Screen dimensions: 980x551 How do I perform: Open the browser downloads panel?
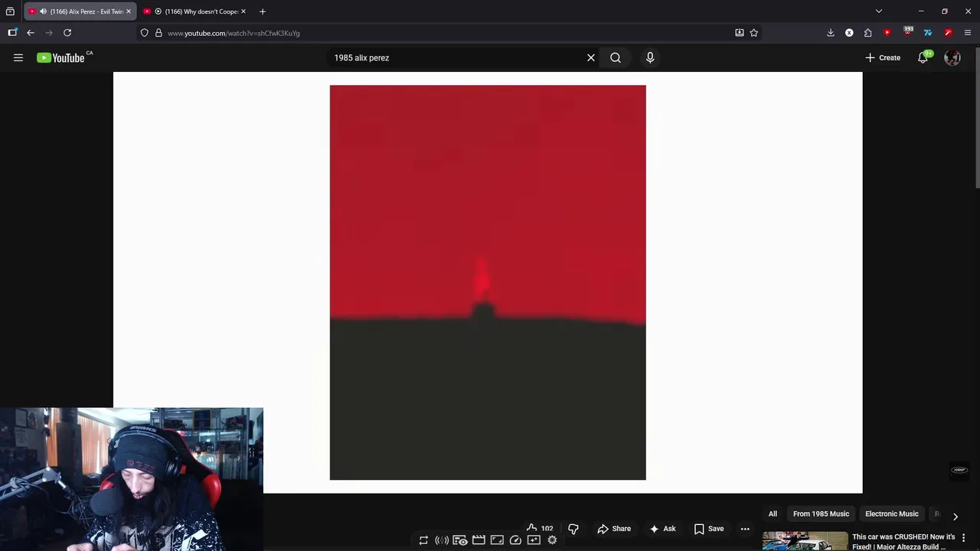tap(831, 33)
